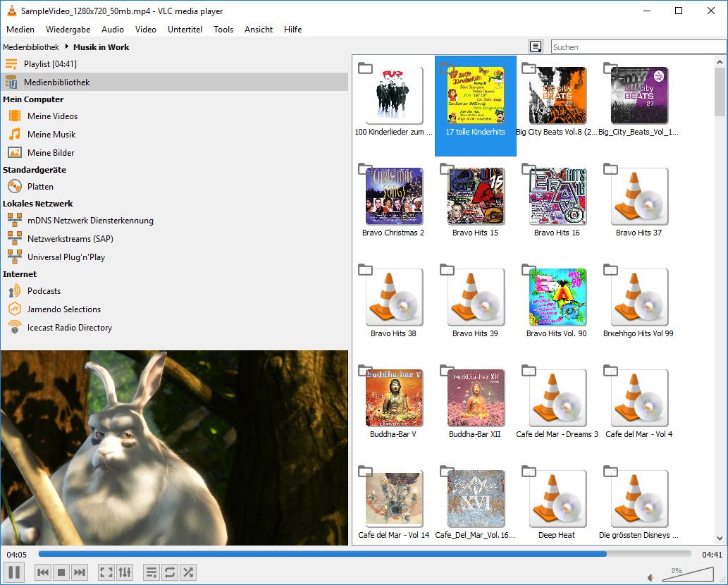Stop playback with the stop button
728x585 pixels.
61,572
